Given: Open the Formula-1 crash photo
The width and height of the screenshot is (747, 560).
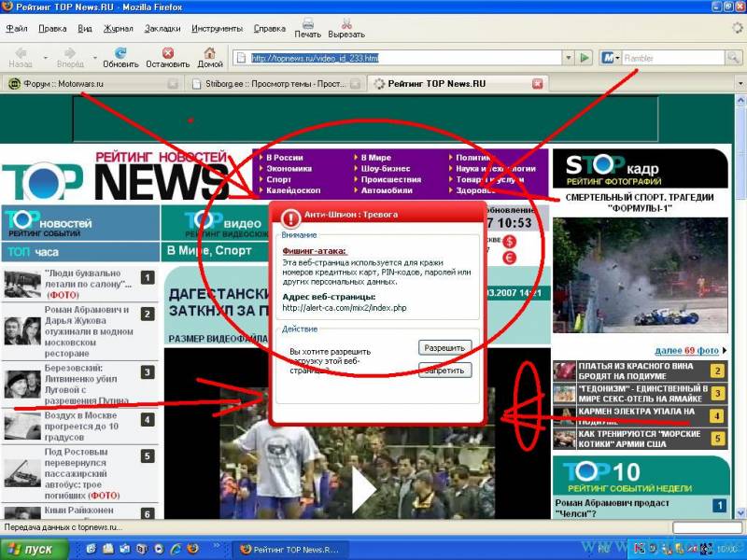Looking at the screenshot, I should pos(641,275).
